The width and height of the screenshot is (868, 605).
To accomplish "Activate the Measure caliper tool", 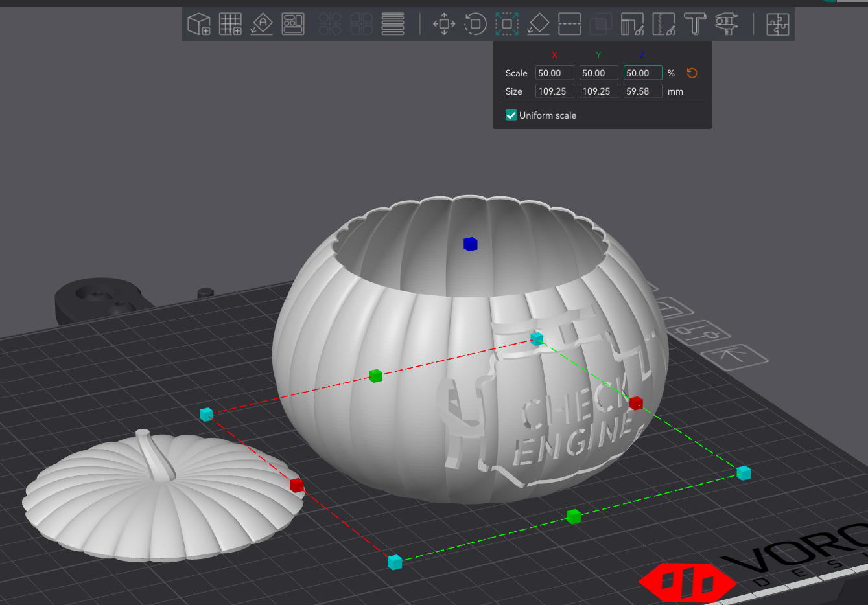I will 726,25.
